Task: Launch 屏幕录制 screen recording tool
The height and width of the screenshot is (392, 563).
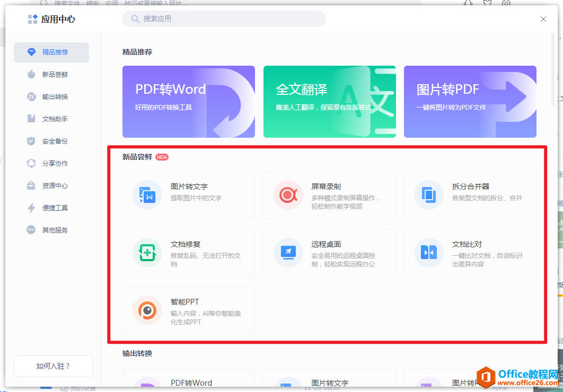Action: click(287, 195)
